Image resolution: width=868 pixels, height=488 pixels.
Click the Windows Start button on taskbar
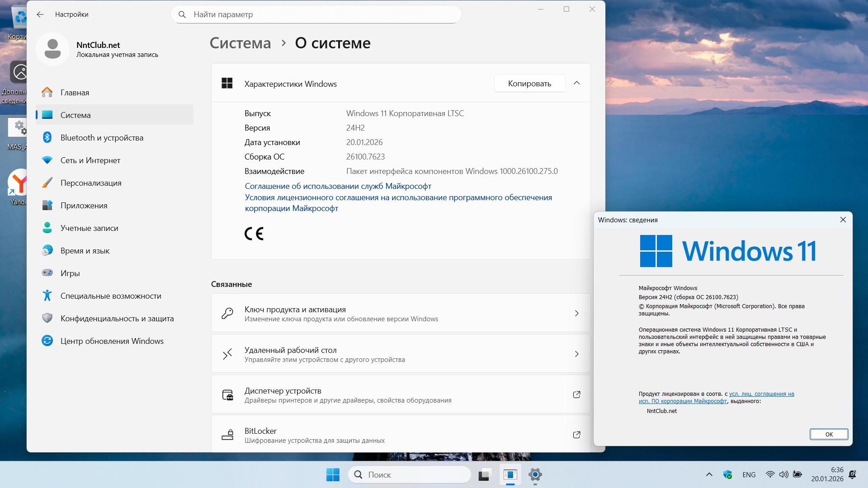pos(333,474)
